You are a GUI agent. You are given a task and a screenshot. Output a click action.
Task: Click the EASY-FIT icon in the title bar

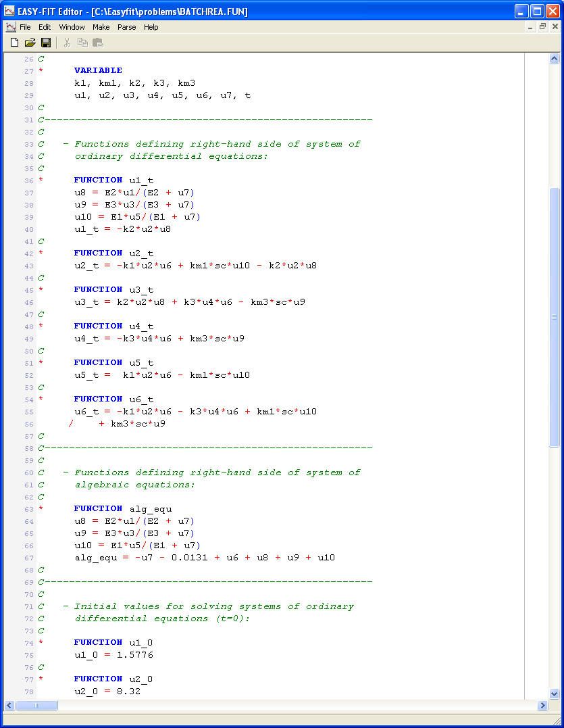(9, 11)
